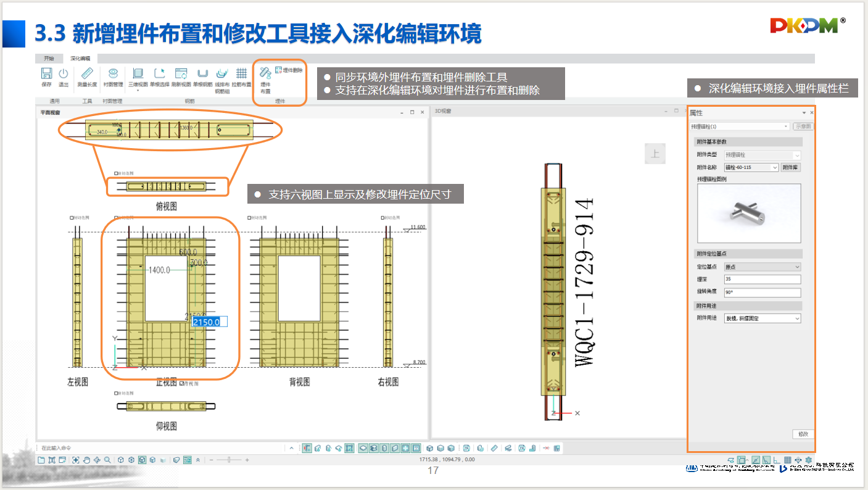This screenshot has width=868, height=490.
Task: Click the 旋转角度 input field
Action: (763, 293)
